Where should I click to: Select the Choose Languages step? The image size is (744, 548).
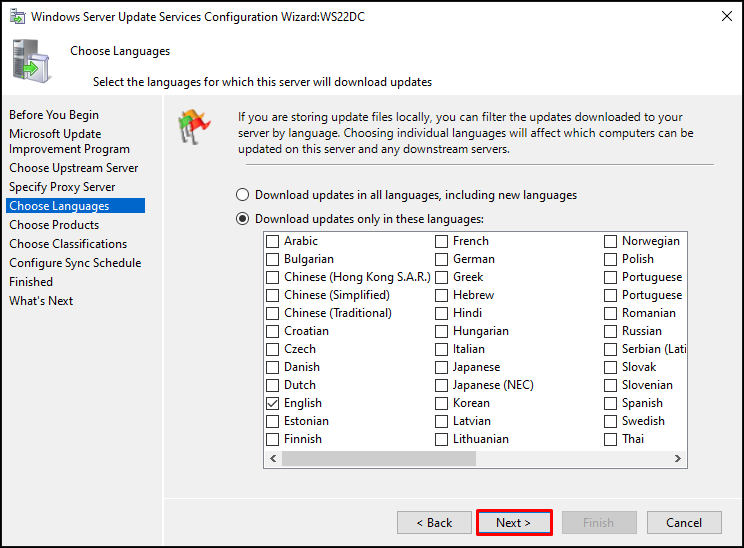[75, 206]
